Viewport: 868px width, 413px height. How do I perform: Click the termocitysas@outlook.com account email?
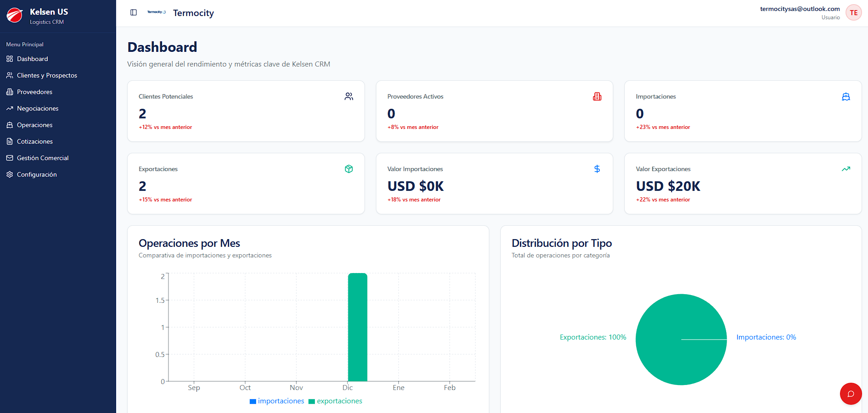coord(800,9)
